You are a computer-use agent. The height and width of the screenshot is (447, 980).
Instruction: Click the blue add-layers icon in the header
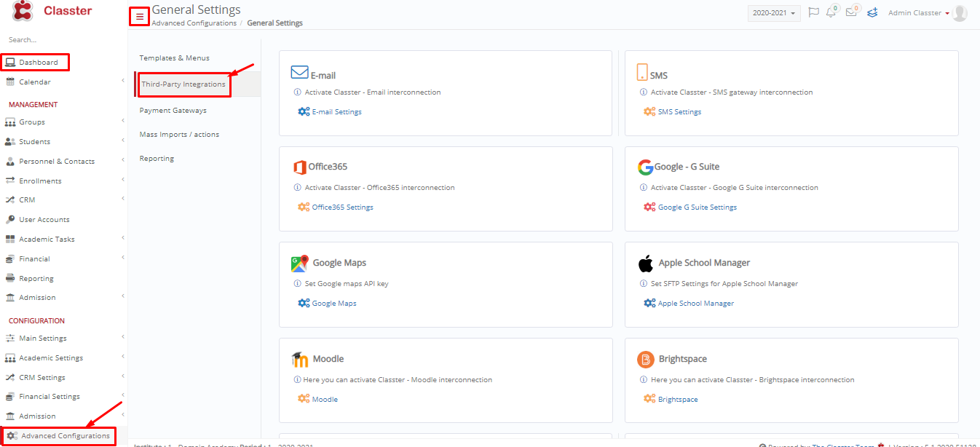872,13
